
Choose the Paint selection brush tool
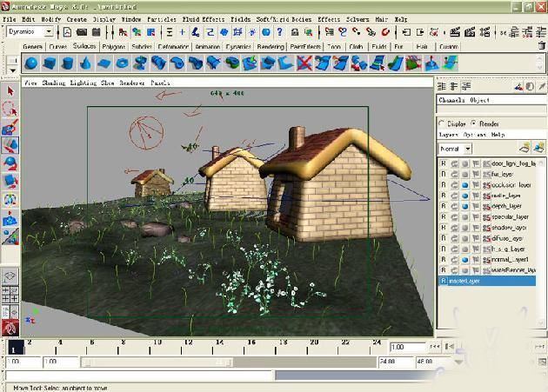coord(10,127)
